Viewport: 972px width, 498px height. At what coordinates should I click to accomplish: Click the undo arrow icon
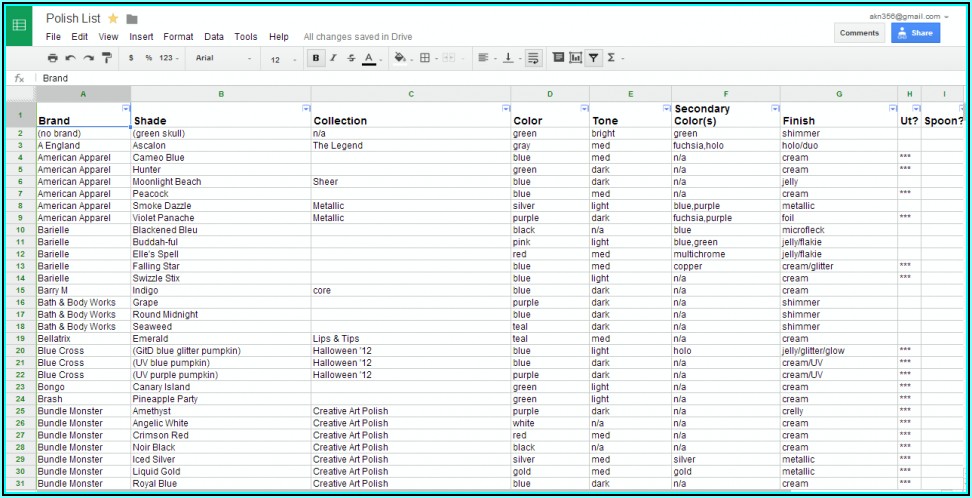(x=71, y=58)
